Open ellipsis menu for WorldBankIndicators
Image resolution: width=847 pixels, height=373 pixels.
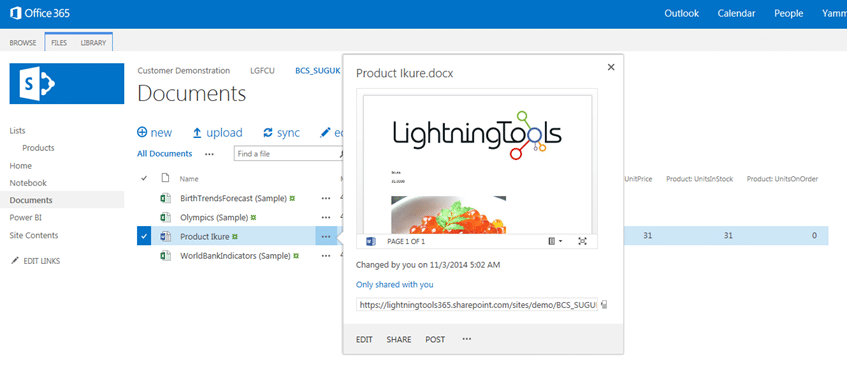point(326,256)
